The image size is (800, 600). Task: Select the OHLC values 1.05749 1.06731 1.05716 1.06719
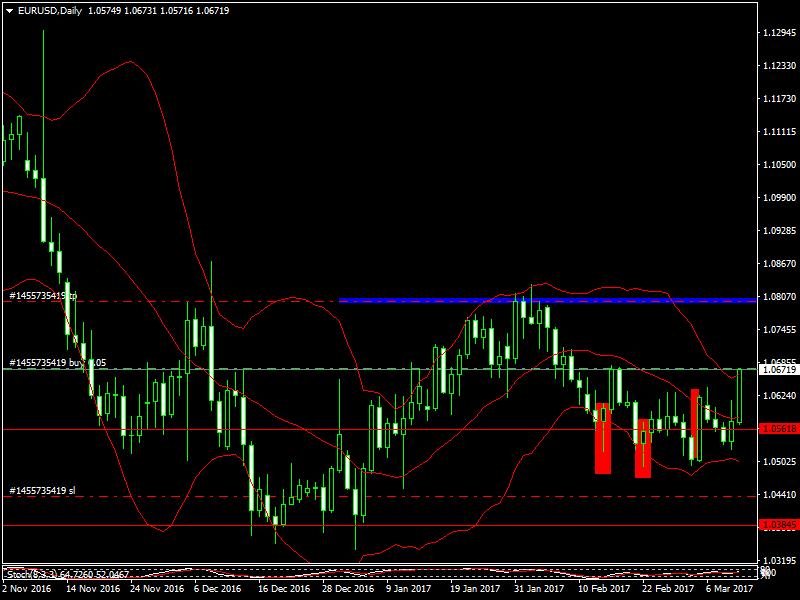coord(159,11)
